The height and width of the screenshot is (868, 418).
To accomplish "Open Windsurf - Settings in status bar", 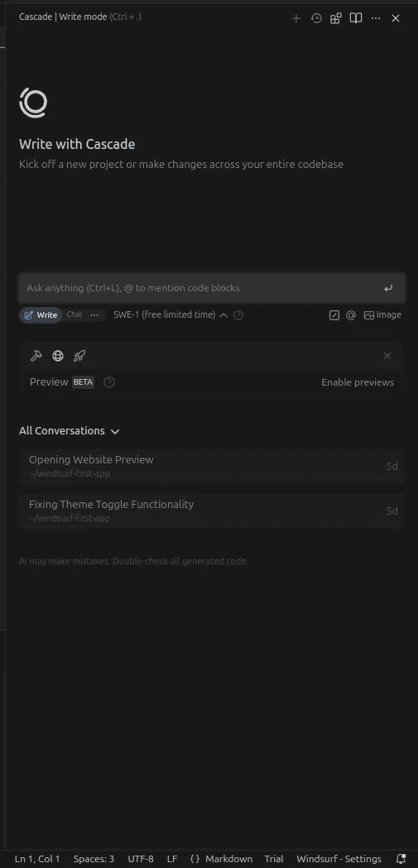I will (339, 859).
